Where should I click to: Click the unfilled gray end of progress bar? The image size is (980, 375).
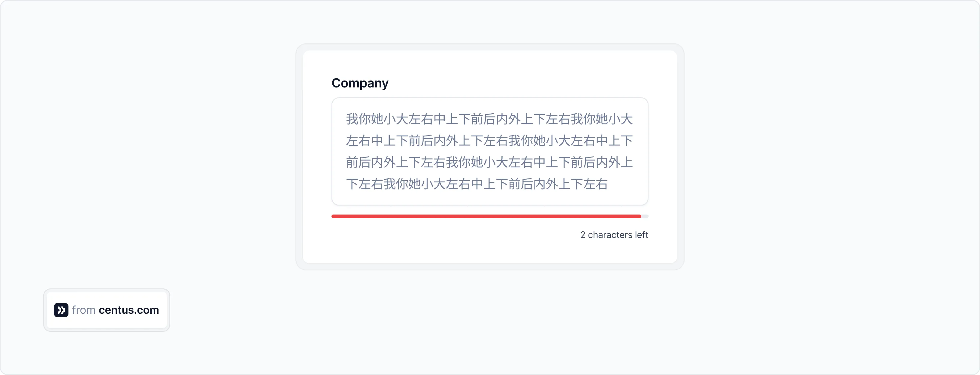[645, 216]
